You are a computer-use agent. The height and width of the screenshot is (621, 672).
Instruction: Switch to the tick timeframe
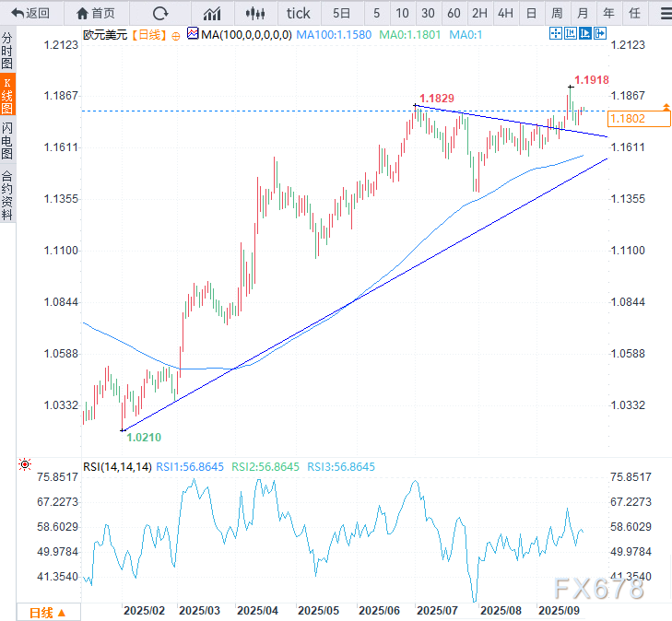[299, 13]
